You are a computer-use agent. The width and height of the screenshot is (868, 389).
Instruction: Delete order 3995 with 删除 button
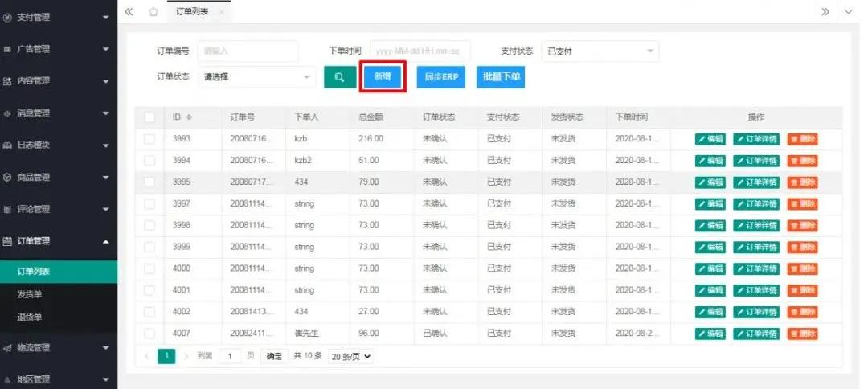click(802, 182)
